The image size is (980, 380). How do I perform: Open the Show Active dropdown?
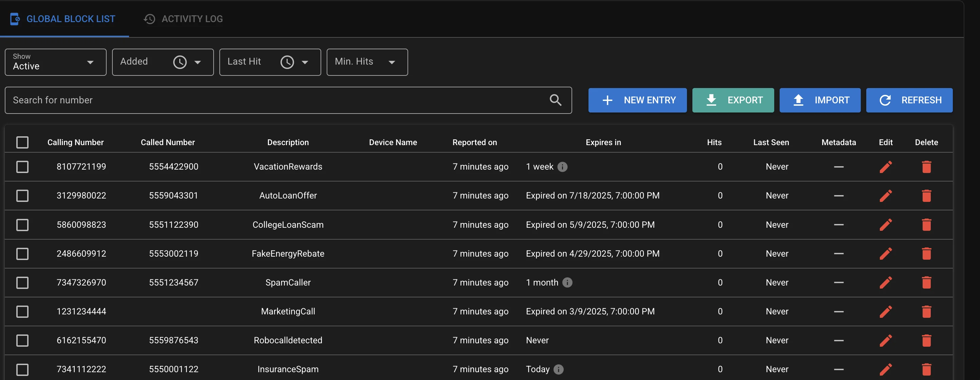(56, 62)
